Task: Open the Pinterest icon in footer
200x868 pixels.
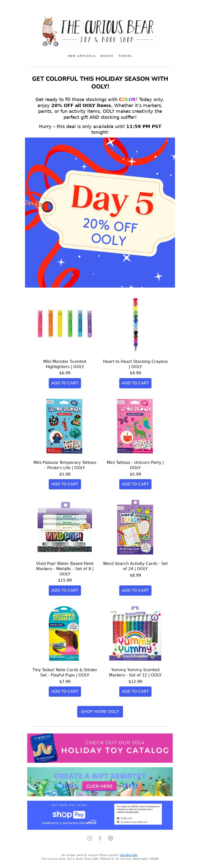Action: click(x=110, y=838)
